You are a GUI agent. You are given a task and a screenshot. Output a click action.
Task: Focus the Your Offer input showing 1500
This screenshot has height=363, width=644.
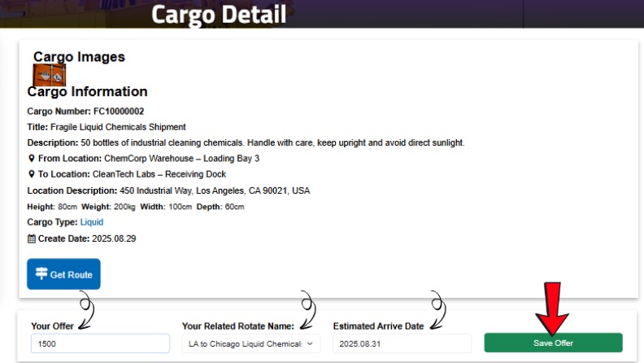pyautogui.click(x=100, y=343)
